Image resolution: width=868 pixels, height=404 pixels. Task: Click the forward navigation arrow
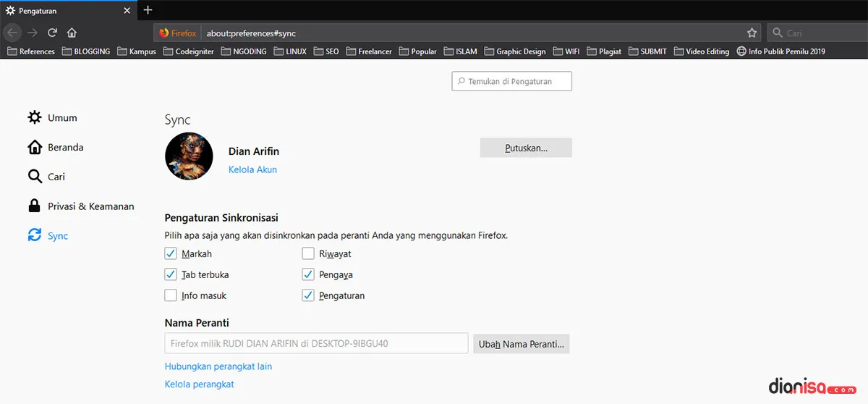(x=33, y=33)
